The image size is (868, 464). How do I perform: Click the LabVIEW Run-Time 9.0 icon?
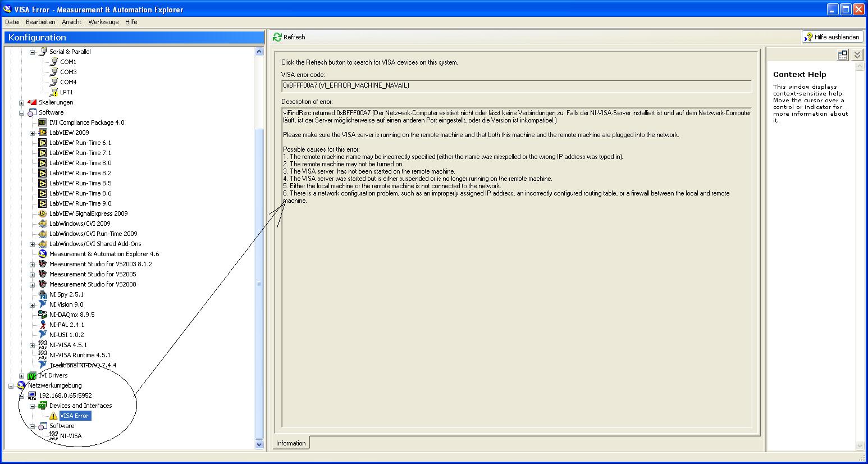point(43,203)
